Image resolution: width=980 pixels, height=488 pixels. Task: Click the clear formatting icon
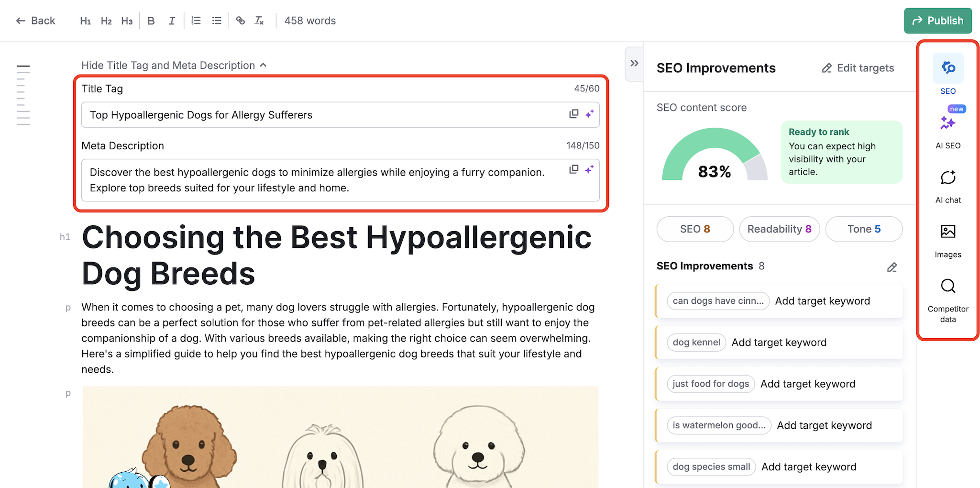click(x=259, y=21)
